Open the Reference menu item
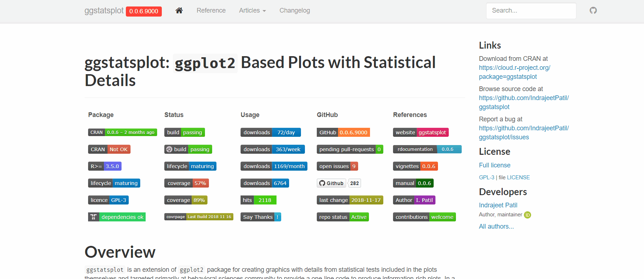Image resolution: width=644 pixels, height=279 pixels. click(211, 10)
